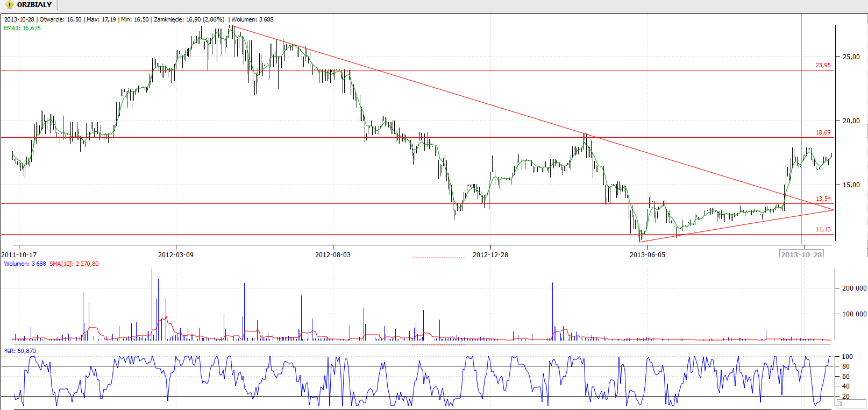Click the 15,00 price axis value
Viewport: 868px width, 410px height.
pyautogui.click(x=851, y=185)
